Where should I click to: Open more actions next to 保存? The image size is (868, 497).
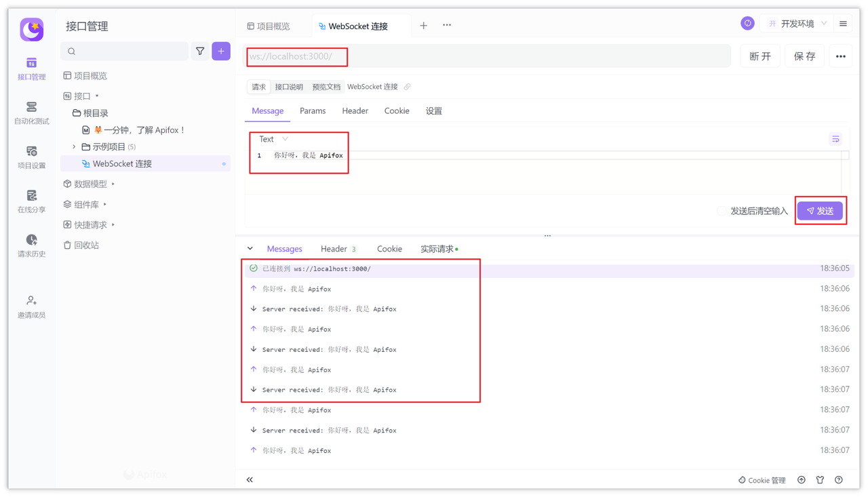841,56
